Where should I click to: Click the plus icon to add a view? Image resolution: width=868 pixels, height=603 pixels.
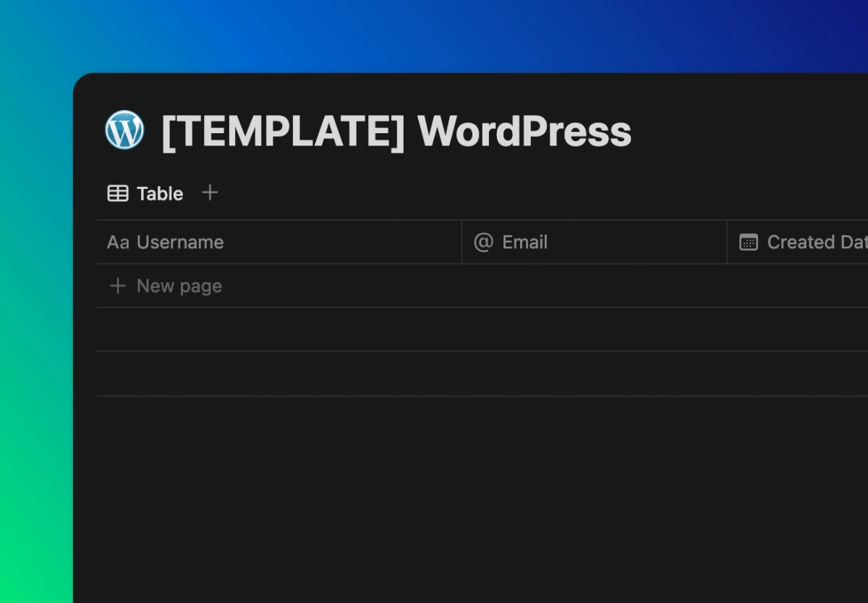click(210, 193)
